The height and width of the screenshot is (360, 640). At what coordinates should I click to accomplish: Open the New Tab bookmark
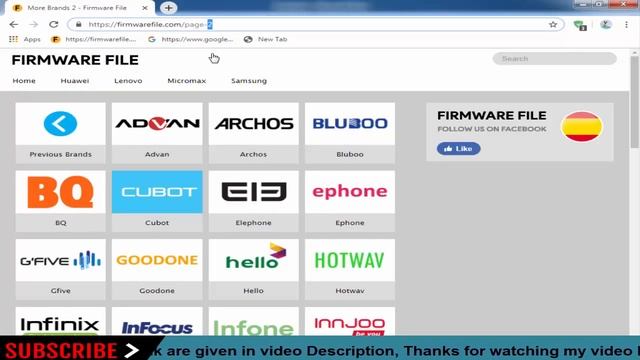(266, 39)
